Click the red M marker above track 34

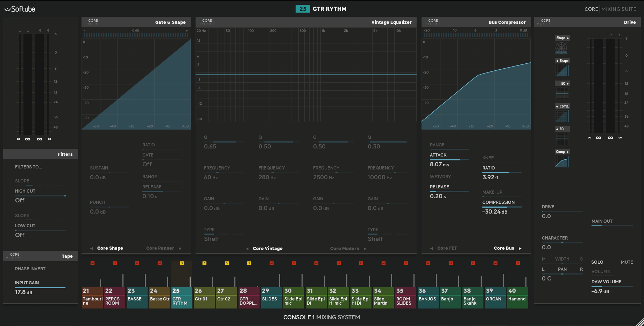(x=383, y=263)
